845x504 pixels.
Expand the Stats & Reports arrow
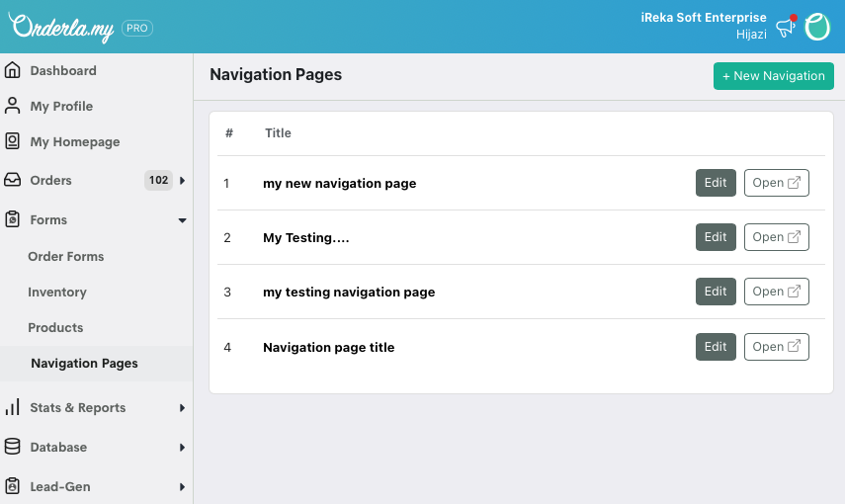(182, 407)
